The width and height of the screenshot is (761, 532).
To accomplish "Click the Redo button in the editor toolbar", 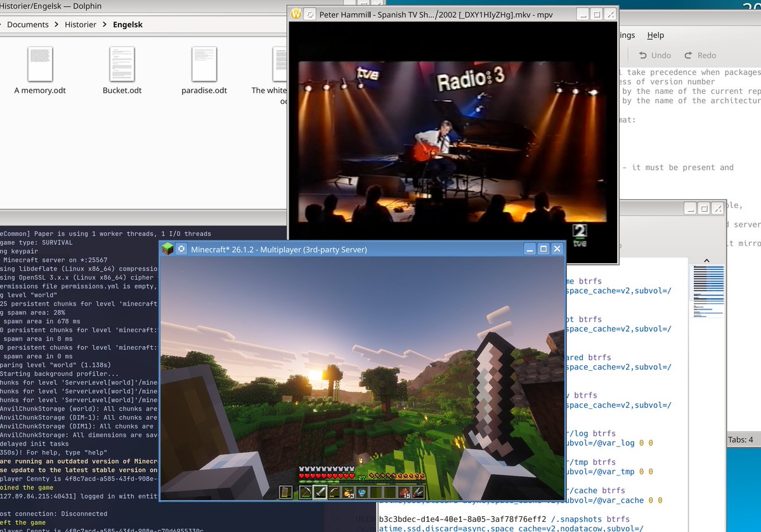I will point(699,55).
